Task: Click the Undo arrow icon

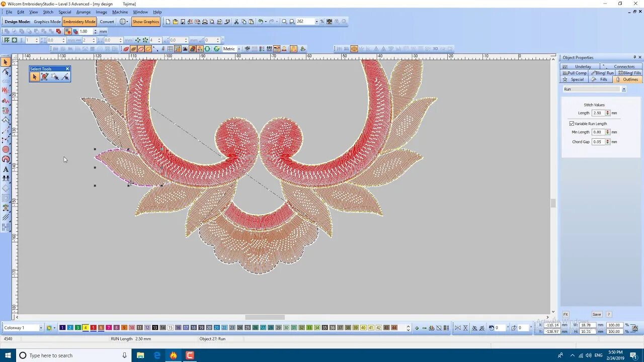Action: (260, 22)
